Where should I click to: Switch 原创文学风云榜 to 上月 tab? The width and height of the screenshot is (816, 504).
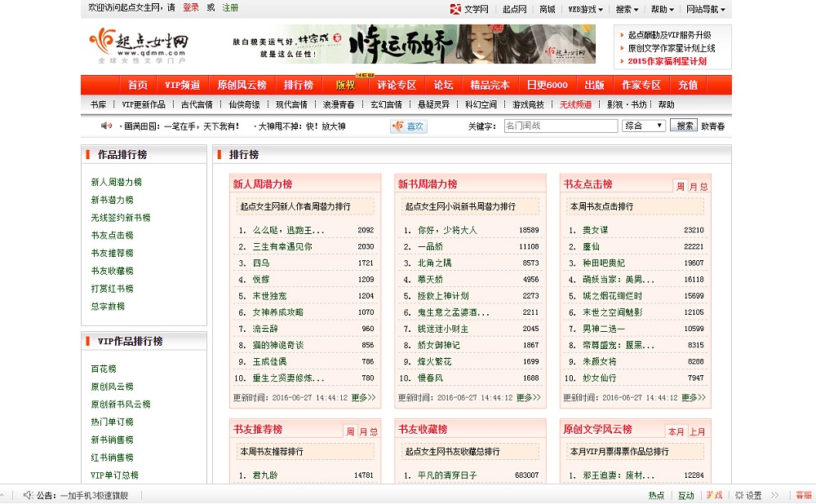pyautogui.click(x=698, y=431)
